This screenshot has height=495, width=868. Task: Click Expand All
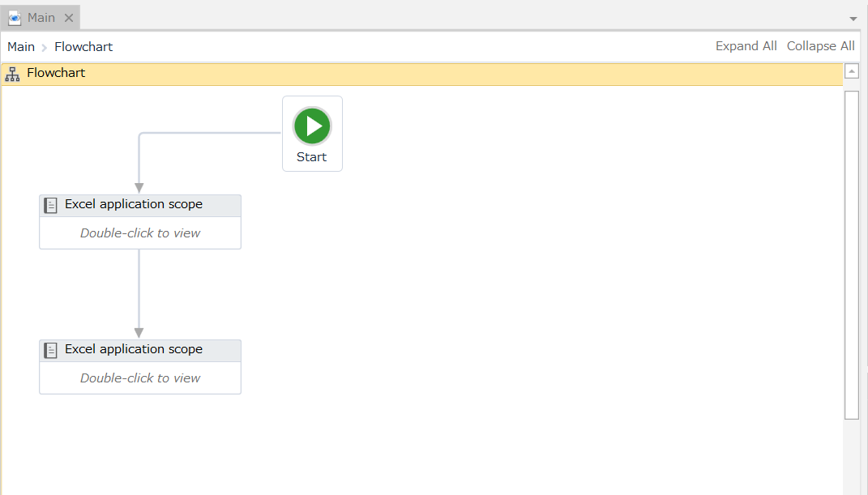pos(746,46)
